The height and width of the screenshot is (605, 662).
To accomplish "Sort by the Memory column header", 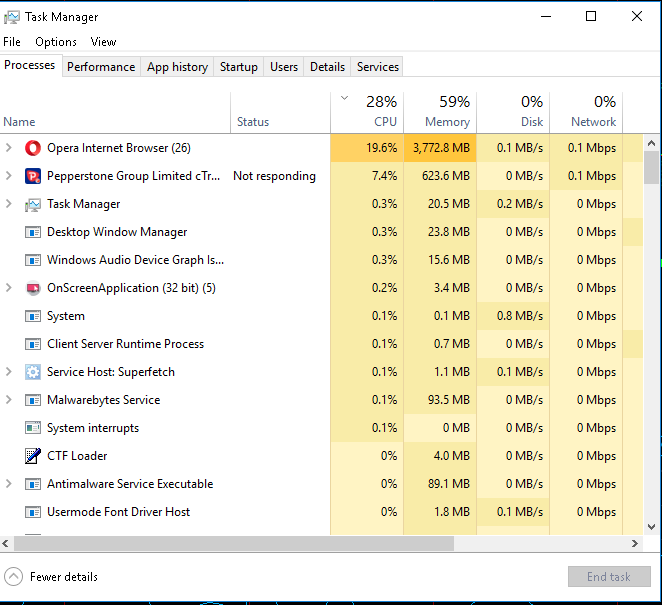I will 440,113.
